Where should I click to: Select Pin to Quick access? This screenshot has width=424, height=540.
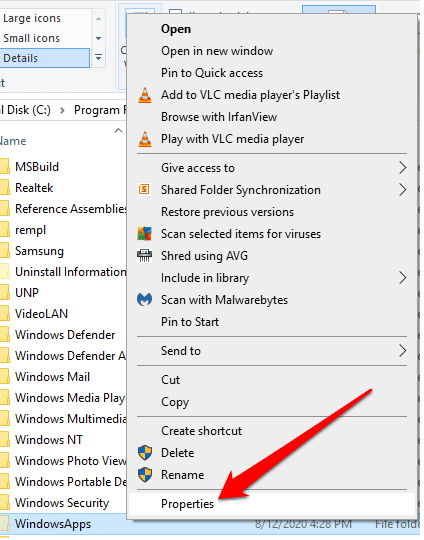point(212,73)
